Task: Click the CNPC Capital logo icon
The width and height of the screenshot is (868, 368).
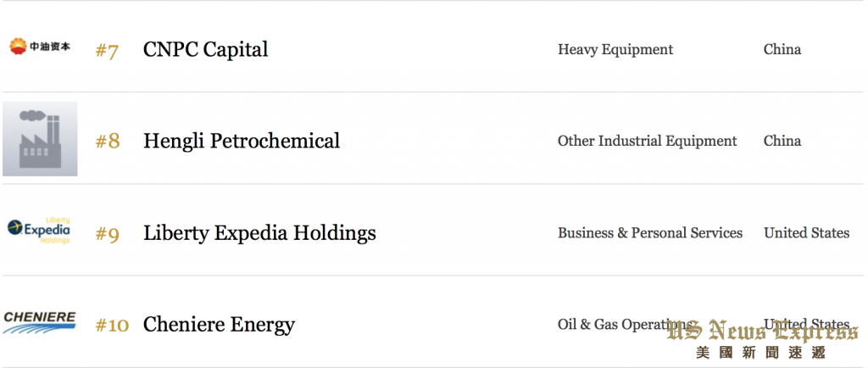Action: [x=40, y=47]
